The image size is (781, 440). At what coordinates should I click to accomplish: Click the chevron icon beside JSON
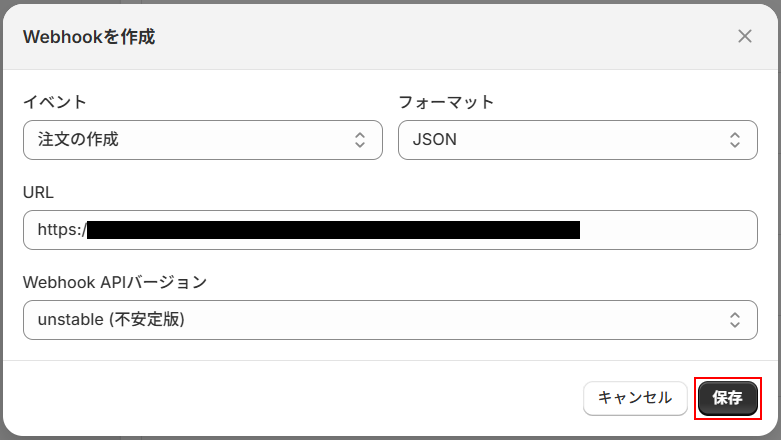pos(735,140)
